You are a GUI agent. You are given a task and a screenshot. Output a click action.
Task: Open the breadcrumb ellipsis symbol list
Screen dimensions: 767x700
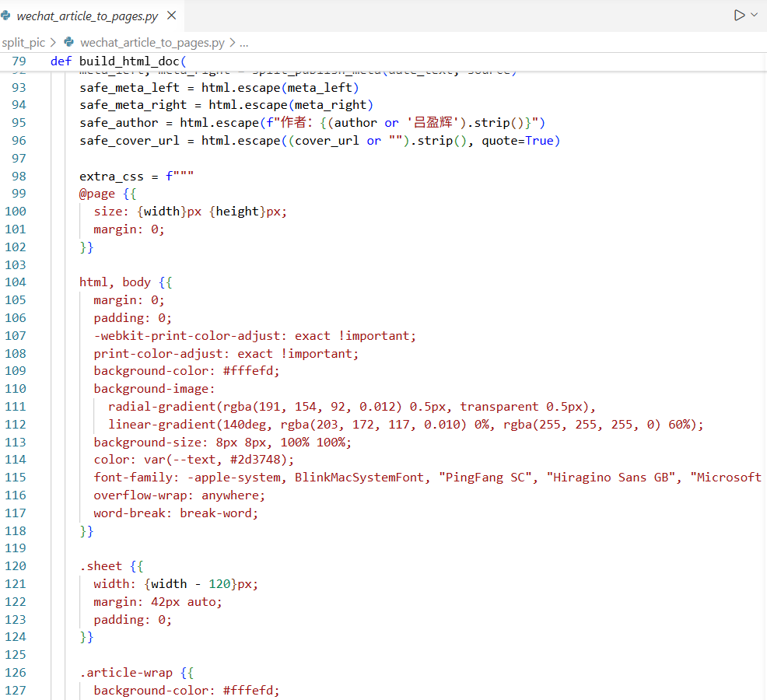point(244,43)
